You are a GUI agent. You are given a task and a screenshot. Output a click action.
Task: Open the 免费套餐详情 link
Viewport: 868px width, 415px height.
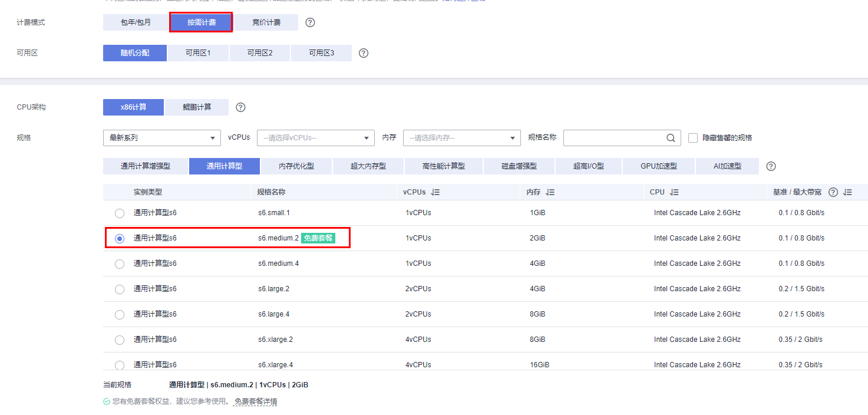click(x=256, y=401)
